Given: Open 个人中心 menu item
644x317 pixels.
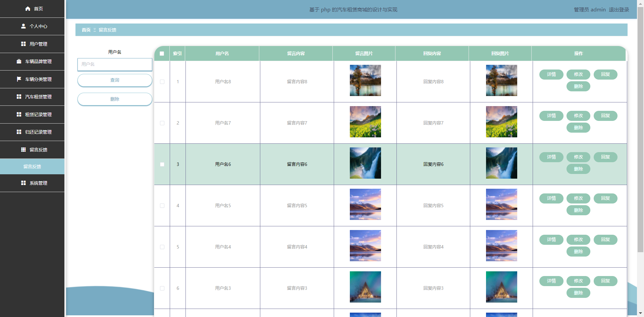Looking at the screenshot, I should click(32, 26).
